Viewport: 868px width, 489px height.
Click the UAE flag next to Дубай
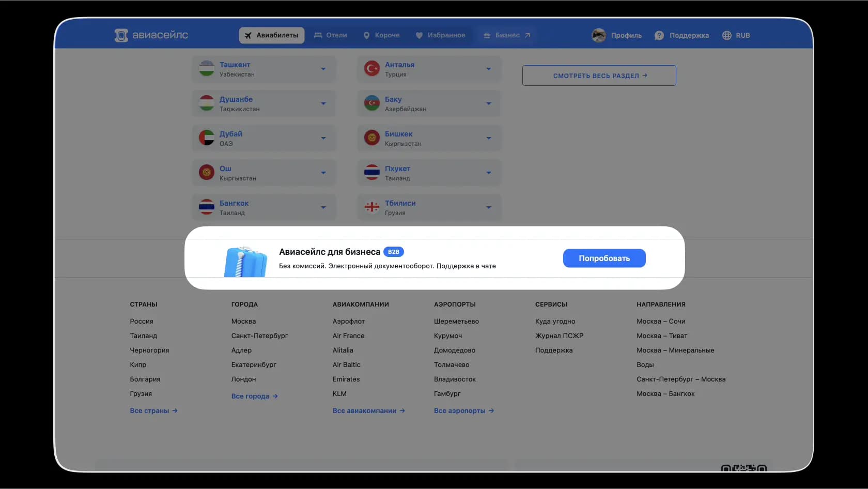point(207,137)
